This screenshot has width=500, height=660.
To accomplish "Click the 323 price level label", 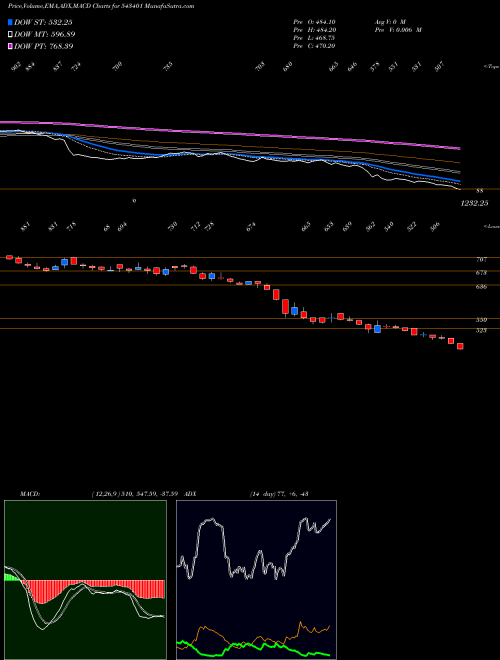I will [x=481, y=330].
